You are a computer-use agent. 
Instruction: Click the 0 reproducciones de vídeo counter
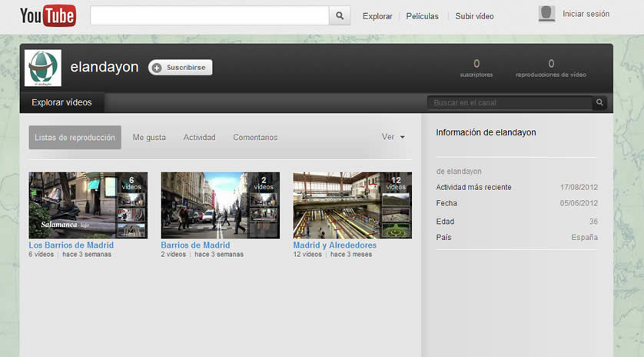[x=551, y=68]
